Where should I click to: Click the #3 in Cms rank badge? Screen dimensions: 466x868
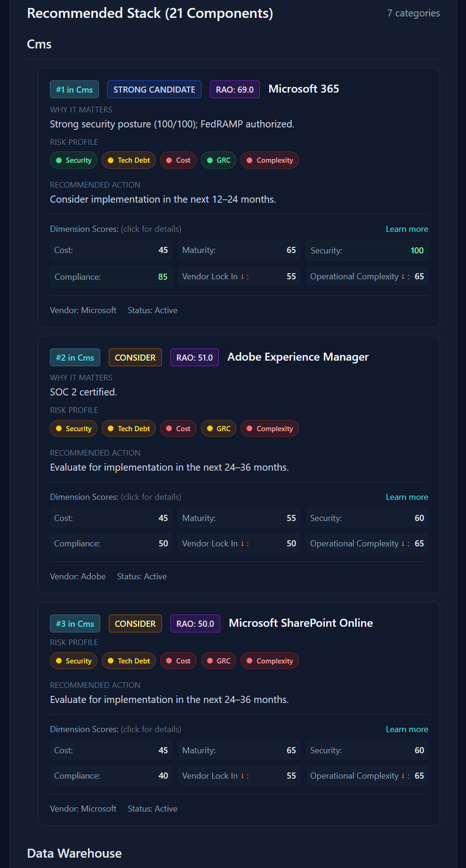point(75,624)
